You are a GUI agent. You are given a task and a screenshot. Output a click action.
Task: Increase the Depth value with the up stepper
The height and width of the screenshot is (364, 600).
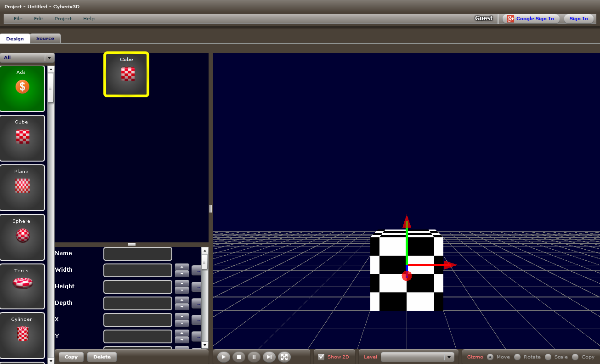point(182,300)
